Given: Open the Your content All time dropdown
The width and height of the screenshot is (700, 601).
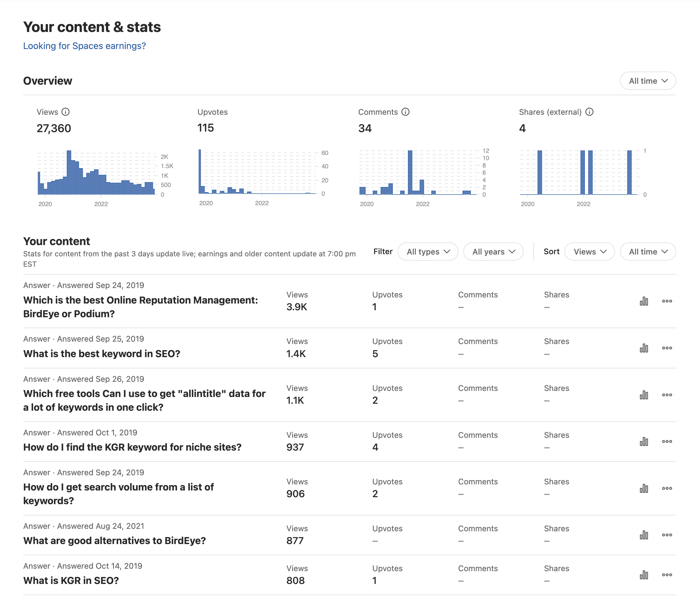Looking at the screenshot, I should [648, 251].
